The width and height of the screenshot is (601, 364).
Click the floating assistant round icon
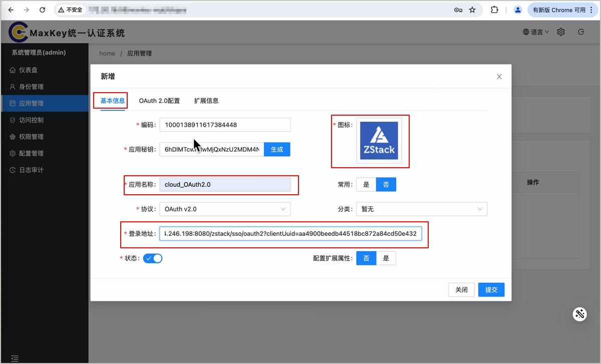pyautogui.click(x=580, y=314)
